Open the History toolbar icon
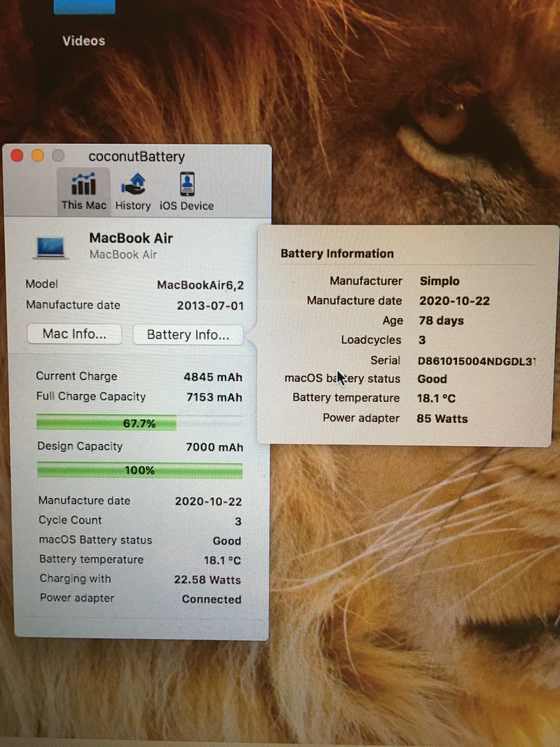The image size is (560, 747). point(133,184)
